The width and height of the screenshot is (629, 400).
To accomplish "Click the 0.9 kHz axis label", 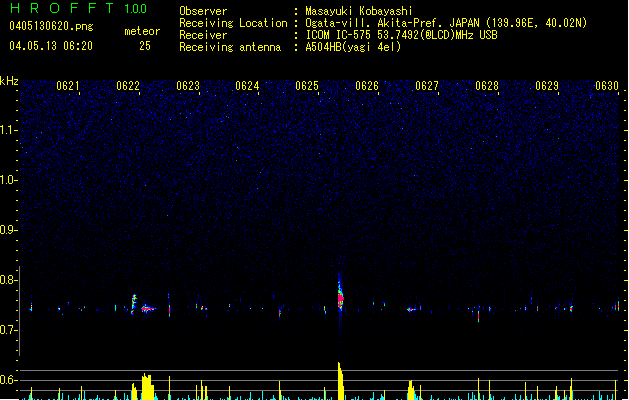I will point(8,230).
